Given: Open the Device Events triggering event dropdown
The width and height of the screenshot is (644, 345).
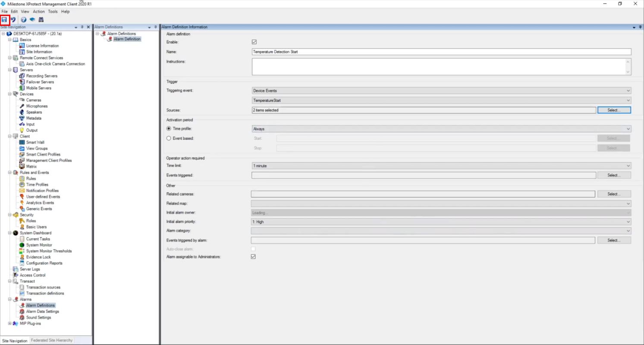Looking at the screenshot, I should point(441,91).
